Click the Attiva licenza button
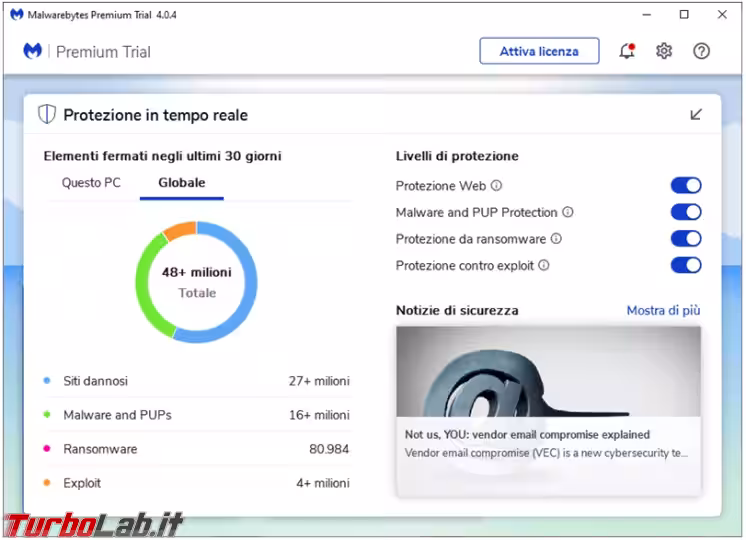Screen dimensions: 746x540 (539, 51)
